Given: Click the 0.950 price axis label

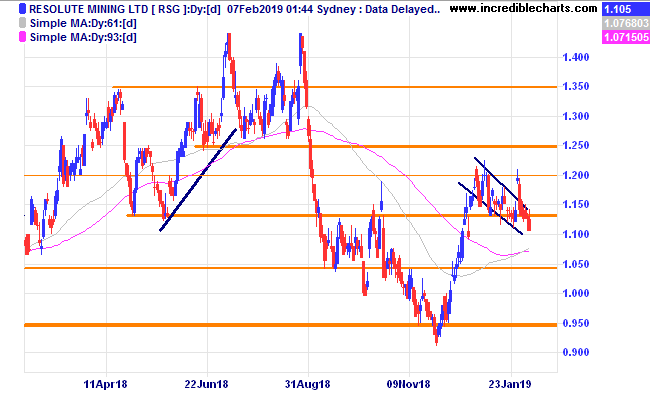Looking at the screenshot, I should pos(575,323).
